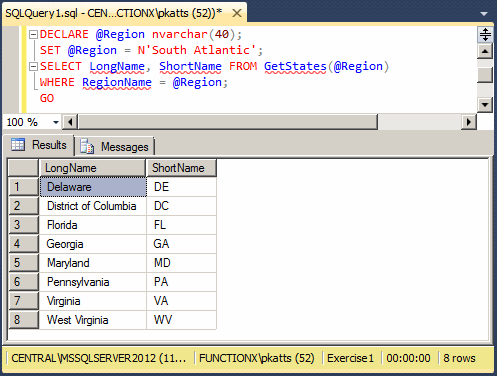This screenshot has width=497, height=376.
Task: Close the SQLQuery1.sql tab
Action: pyautogui.click(x=237, y=13)
